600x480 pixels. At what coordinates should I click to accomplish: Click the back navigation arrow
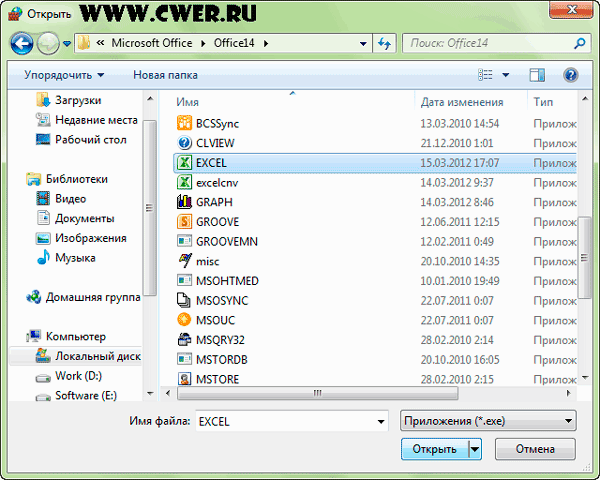[21, 44]
